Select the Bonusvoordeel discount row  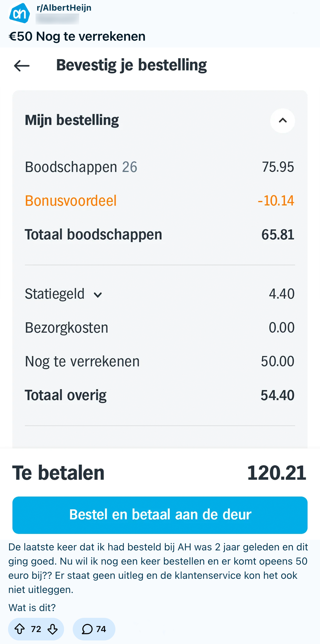click(x=160, y=201)
